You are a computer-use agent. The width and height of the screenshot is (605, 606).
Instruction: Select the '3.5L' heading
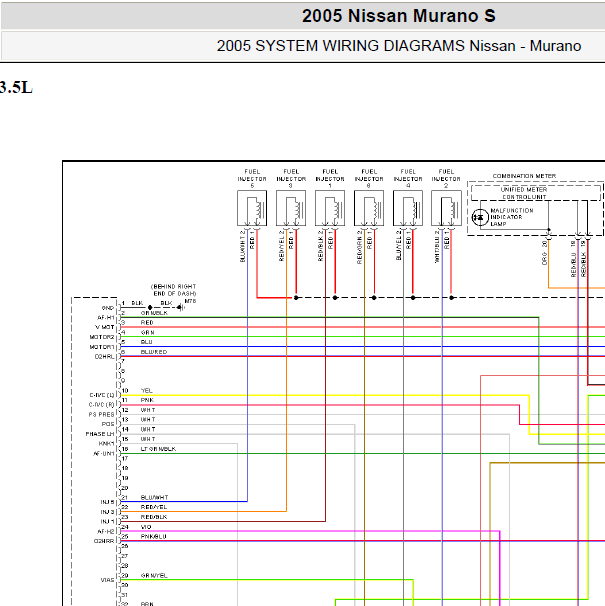16,87
